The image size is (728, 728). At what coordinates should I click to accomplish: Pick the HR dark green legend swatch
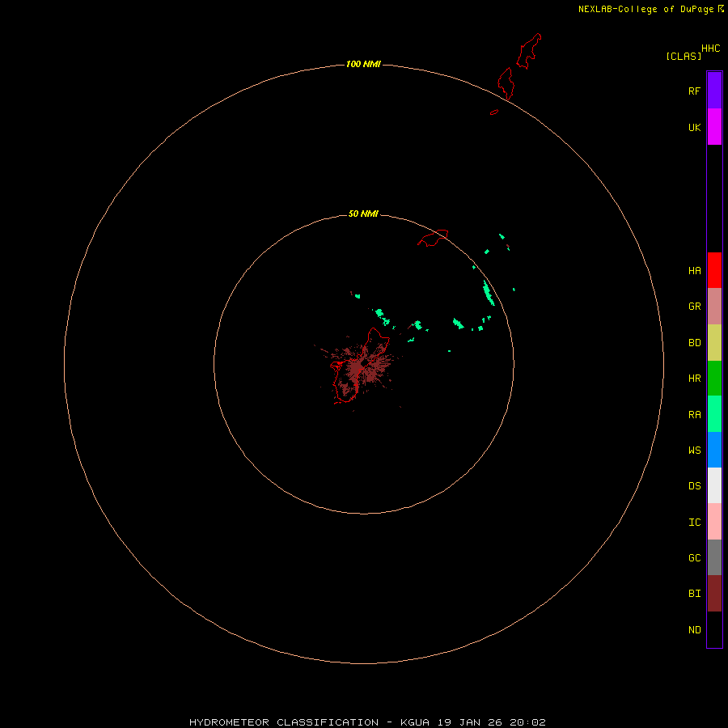pyautogui.click(x=714, y=379)
